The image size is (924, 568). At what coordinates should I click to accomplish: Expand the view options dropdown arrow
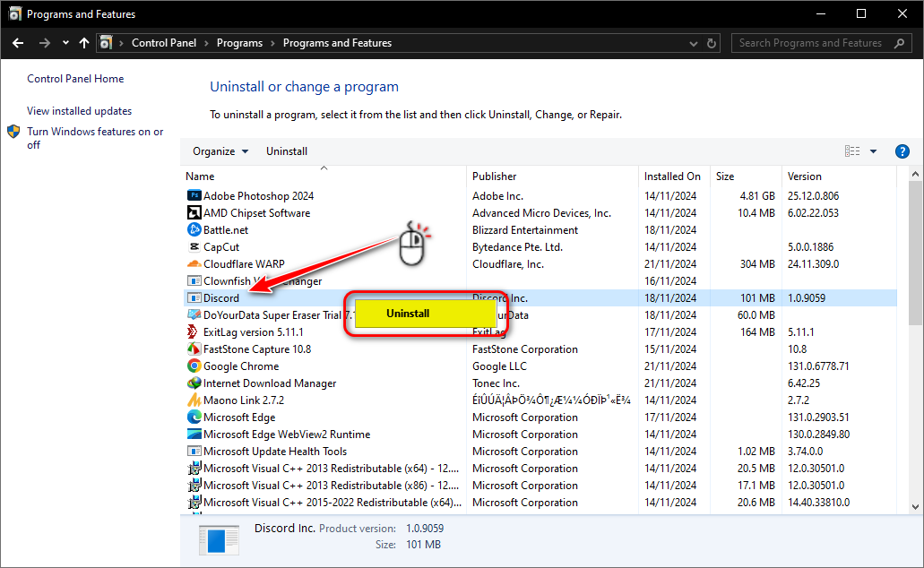point(874,151)
